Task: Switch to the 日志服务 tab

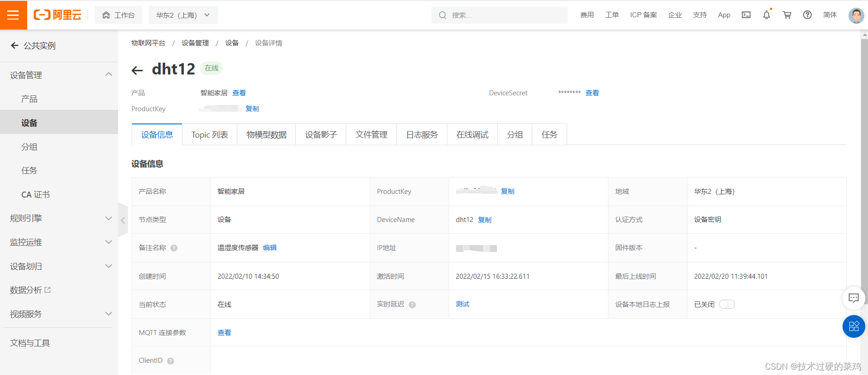Action: (422, 134)
